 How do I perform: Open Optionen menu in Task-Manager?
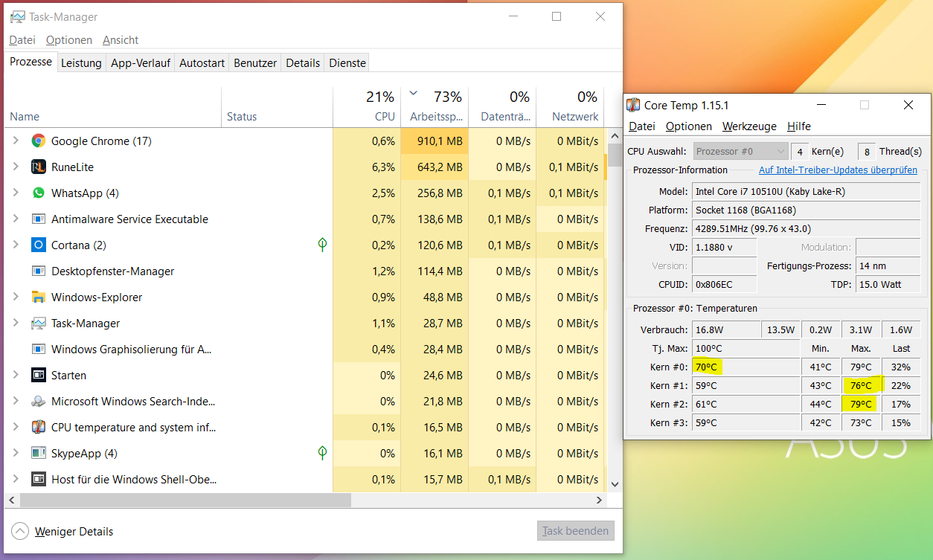point(69,40)
